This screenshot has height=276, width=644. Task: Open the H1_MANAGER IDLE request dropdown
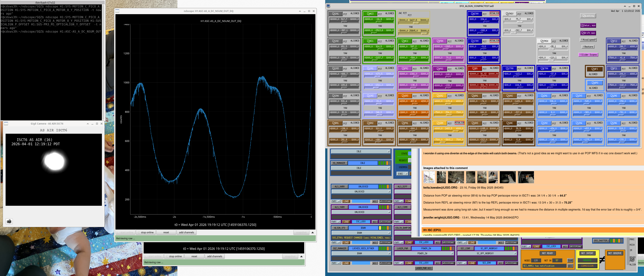[361, 168]
